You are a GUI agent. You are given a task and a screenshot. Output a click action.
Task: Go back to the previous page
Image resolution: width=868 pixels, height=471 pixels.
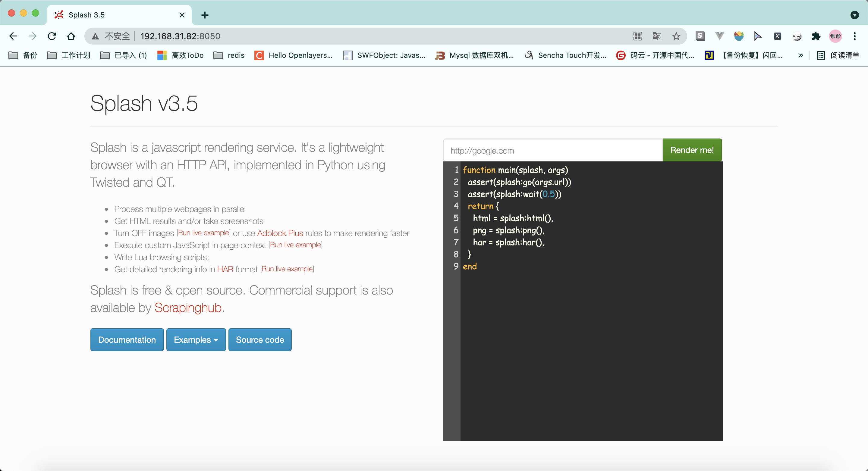[x=13, y=36]
